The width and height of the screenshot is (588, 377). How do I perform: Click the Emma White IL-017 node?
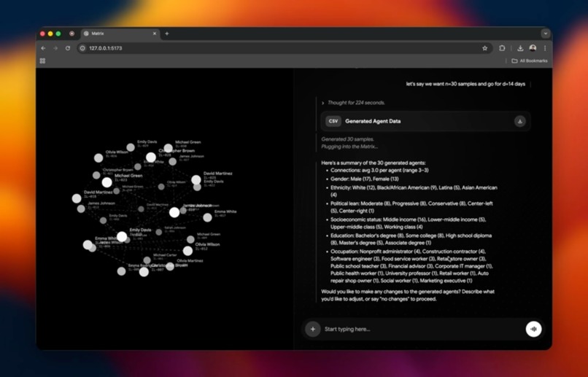207,217
